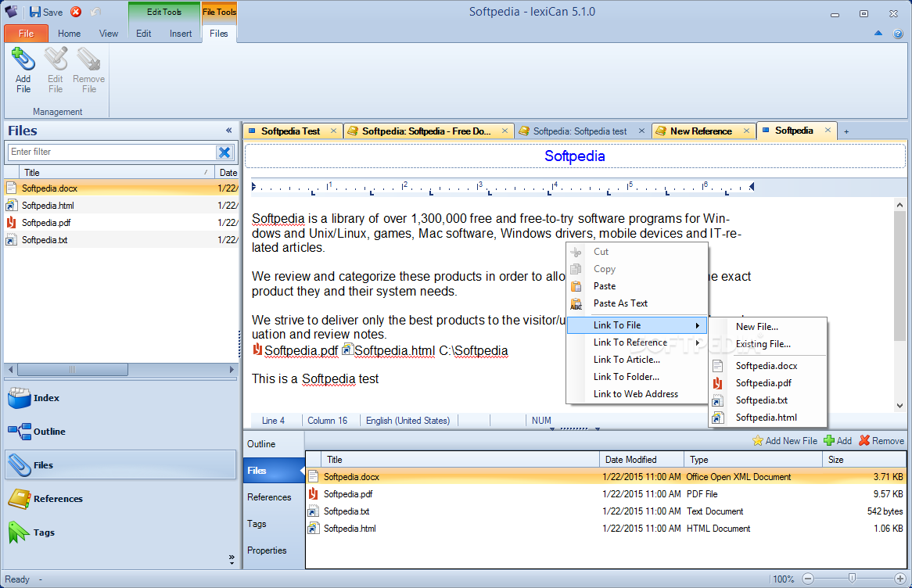The height and width of the screenshot is (588, 912).
Task: Select Softpedia.txt row in bottom file table
Action: 605,511
